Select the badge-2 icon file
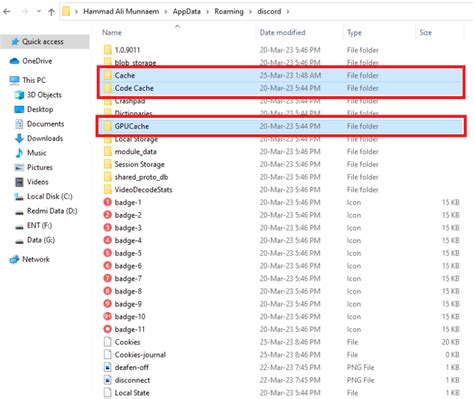 coord(107,215)
